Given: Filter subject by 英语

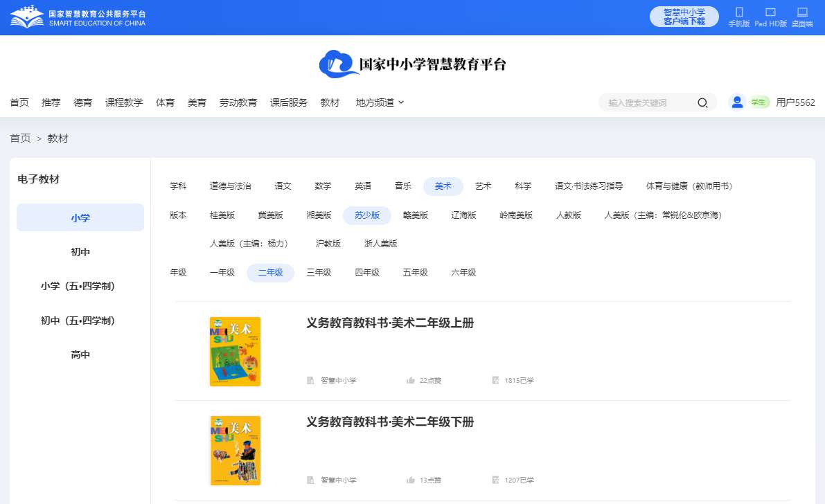Looking at the screenshot, I should tap(363, 186).
